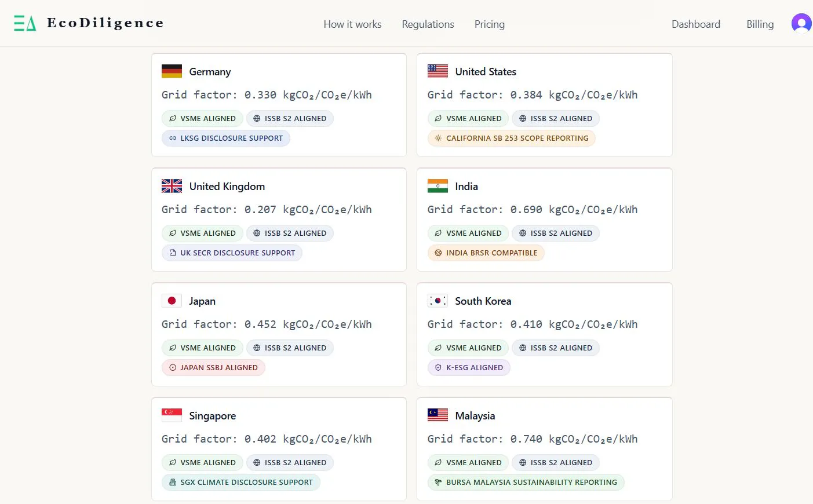Screen dimensions: 813x504
Task: Select the India BRSR Compatible badge
Action: pos(486,253)
